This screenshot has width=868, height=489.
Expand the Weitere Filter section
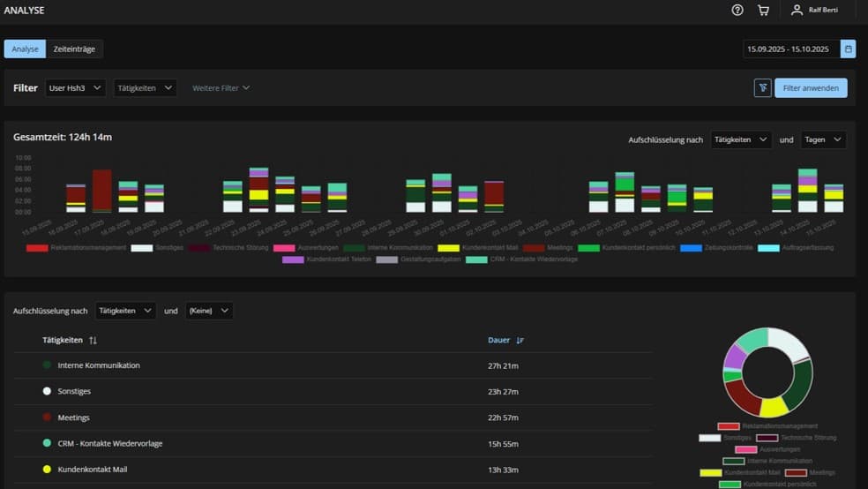(x=221, y=88)
